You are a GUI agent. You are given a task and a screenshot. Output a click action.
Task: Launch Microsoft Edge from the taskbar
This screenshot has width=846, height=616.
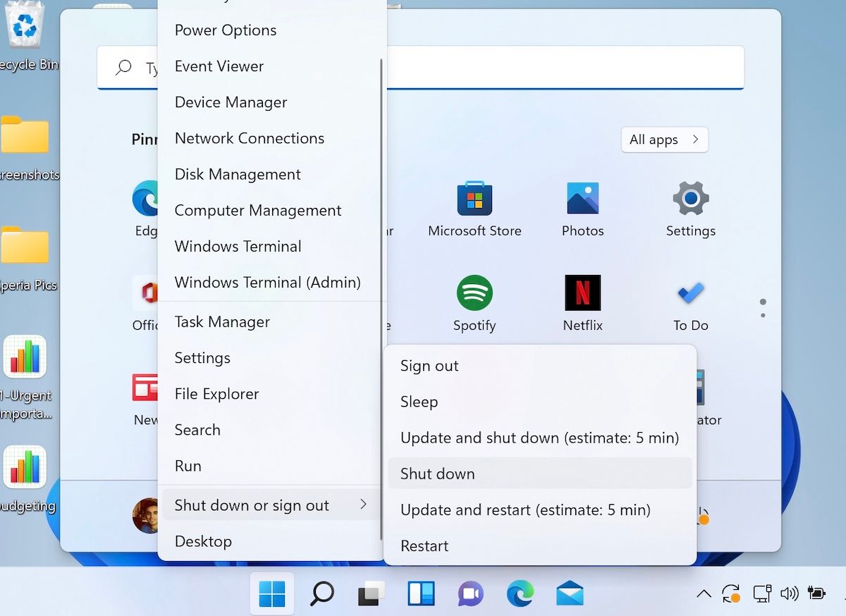(x=520, y=593)
